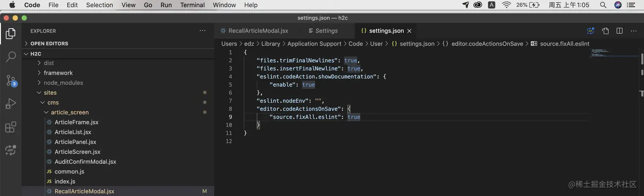The image size is (644, 196).
Task: Click the "eslint.nodeEnv" key in editor
Action: [x=284, y=101]
